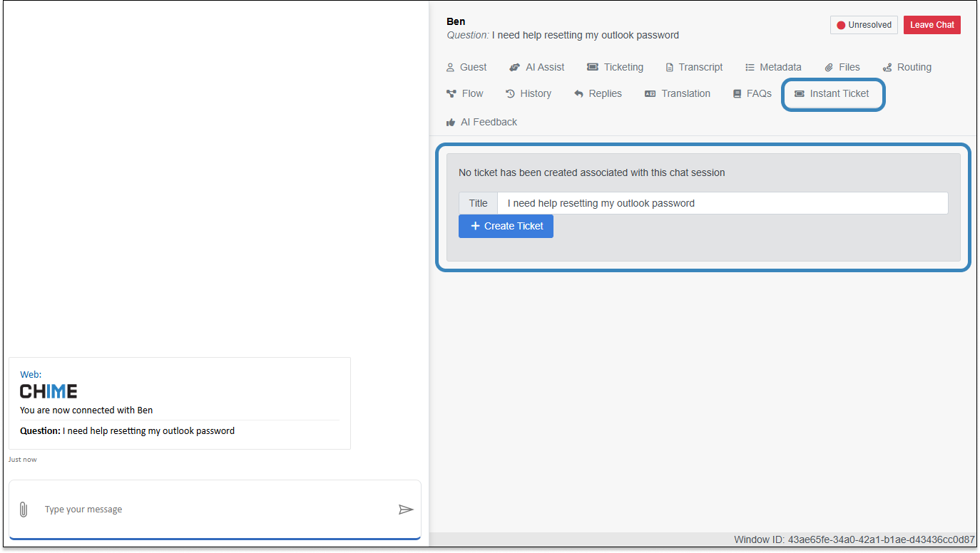Select the FAQs tab

coord(752,93)
